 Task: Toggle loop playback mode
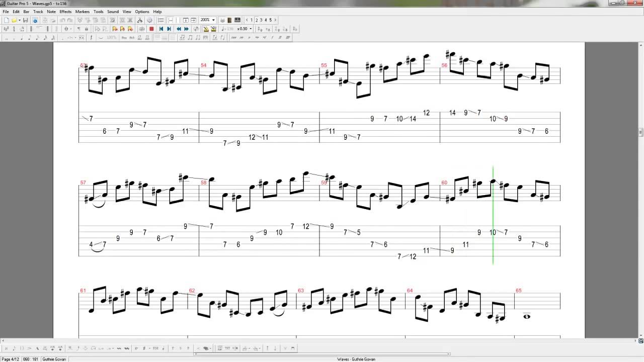tap(196, 29)
